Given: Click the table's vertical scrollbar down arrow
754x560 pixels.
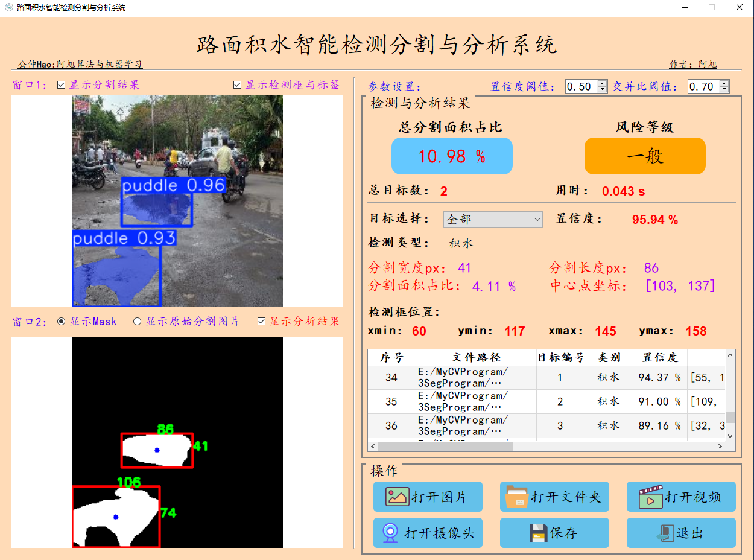Looking at the screenshot, I should pos(730,436).
